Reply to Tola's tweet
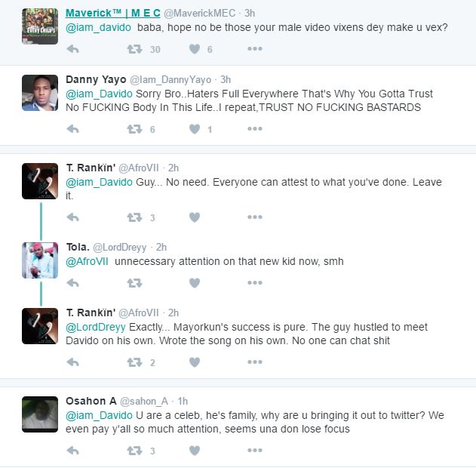The image size is (476, 468). [73, 283]
